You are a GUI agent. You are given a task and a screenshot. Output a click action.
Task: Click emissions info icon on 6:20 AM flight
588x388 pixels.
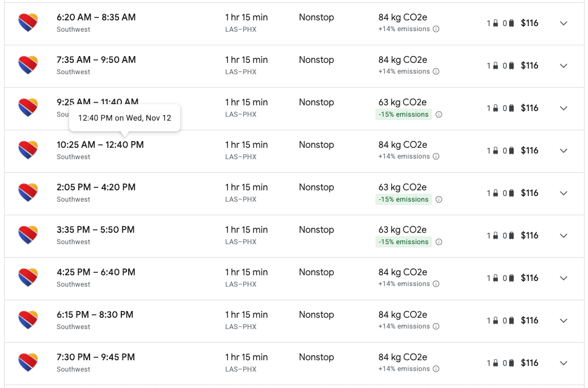point(436,29)
